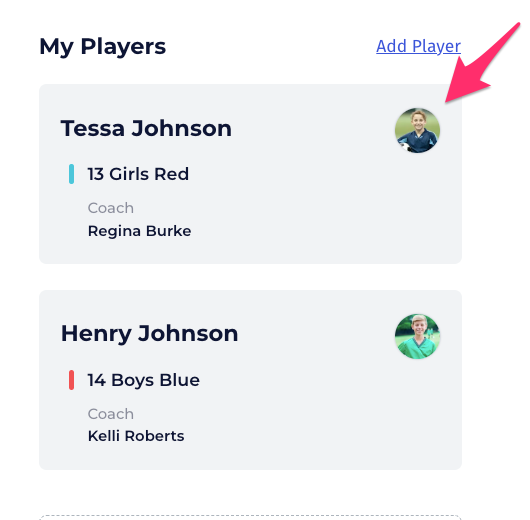This screenshot has height=520, width=530.
Task: Select the Tessa Johnson player name
Action: pos(146,129)
